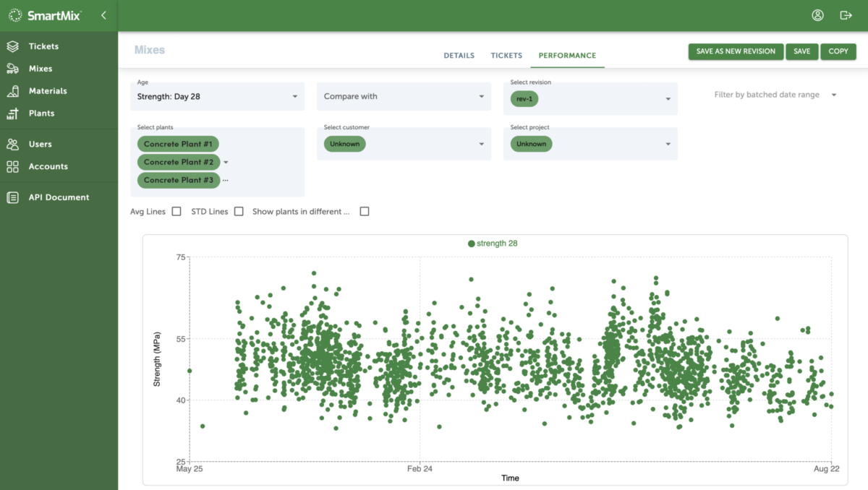Enable the Avg Lines checkbox
Viewport: 868px width, 490px height.
pyautogui.click(x=176, y=211)
